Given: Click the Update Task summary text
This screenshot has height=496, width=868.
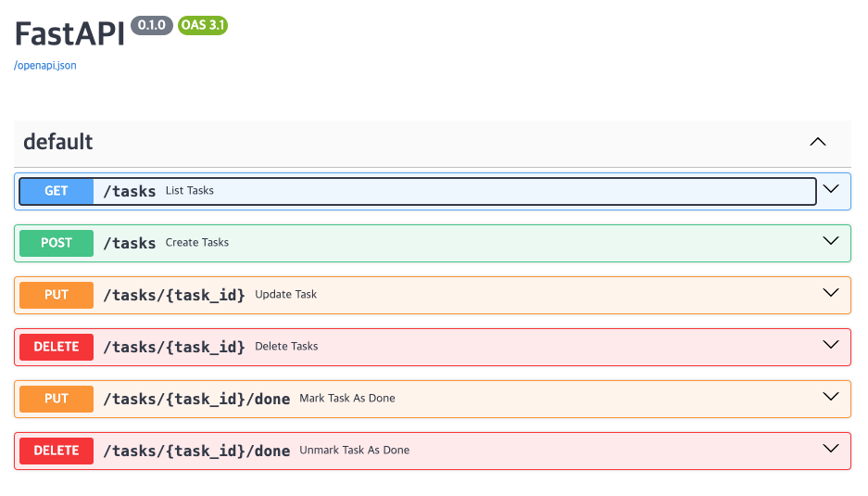Looking at the screenshot, I should point(285,294).
